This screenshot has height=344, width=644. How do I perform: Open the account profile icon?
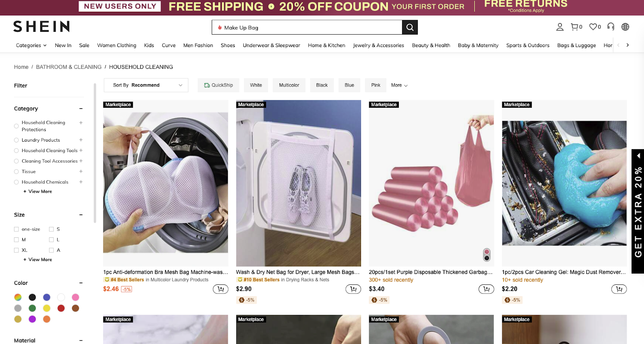click(559, 27)
